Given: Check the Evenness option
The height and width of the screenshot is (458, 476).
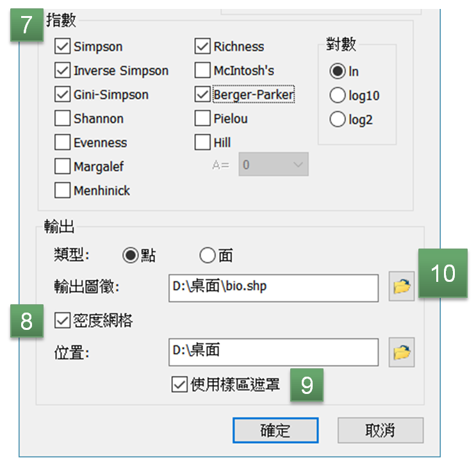Looking at the screenshot, I should click(x=63, y=142).
